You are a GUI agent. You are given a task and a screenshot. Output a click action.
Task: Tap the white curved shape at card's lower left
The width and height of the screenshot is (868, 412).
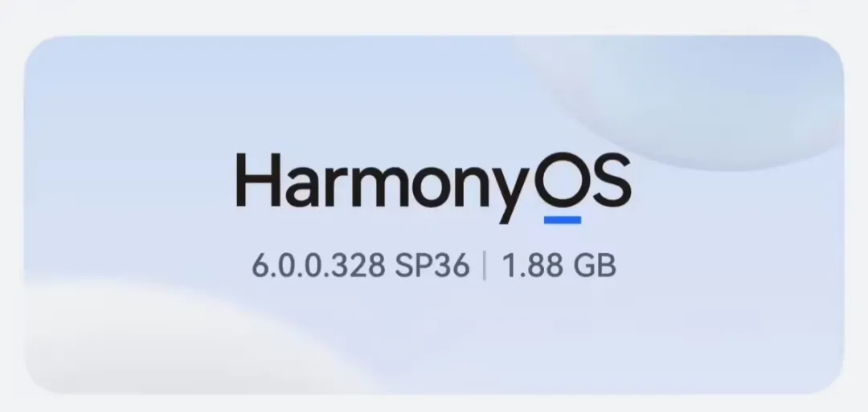[x=166, y=337]
